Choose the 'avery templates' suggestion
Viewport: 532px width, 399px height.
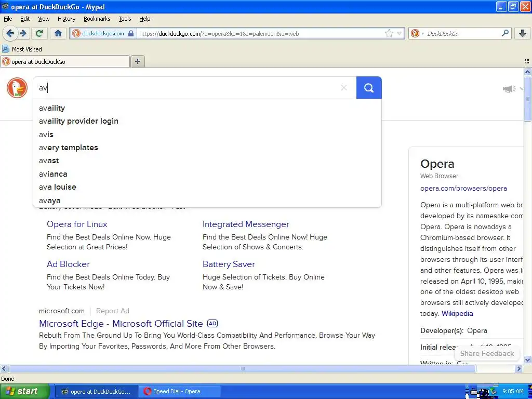(x=207, y=148)
